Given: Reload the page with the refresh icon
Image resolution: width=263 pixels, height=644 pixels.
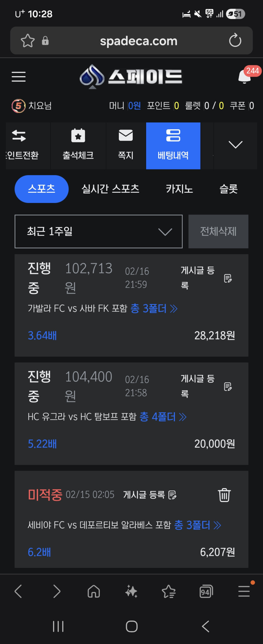Looking at the screenshot, I should tap(235, 41).
